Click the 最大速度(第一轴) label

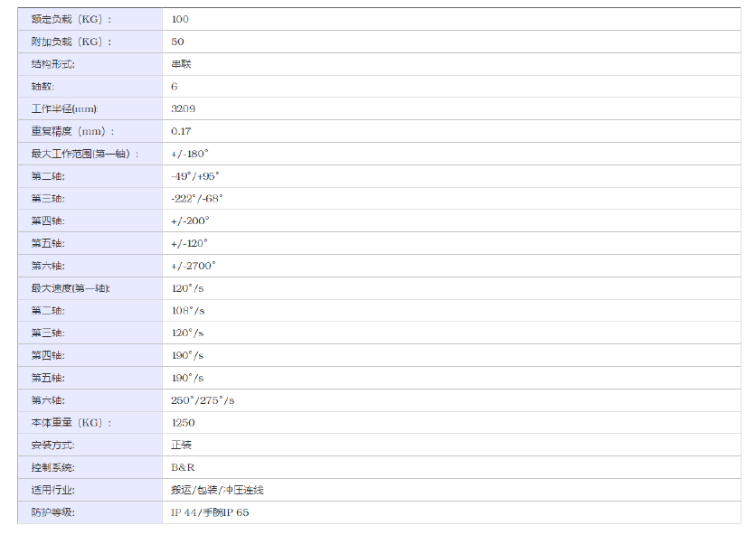(71, 288)
